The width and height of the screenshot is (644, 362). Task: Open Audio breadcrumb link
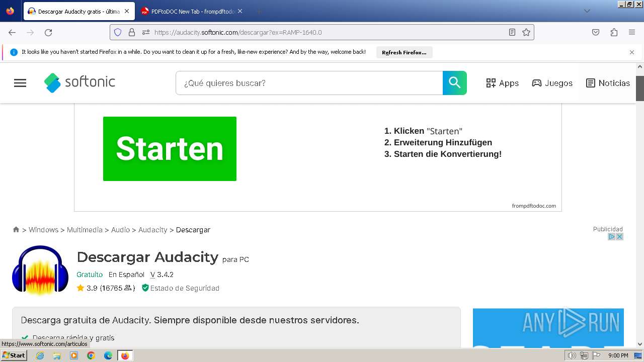click(120, 230)
